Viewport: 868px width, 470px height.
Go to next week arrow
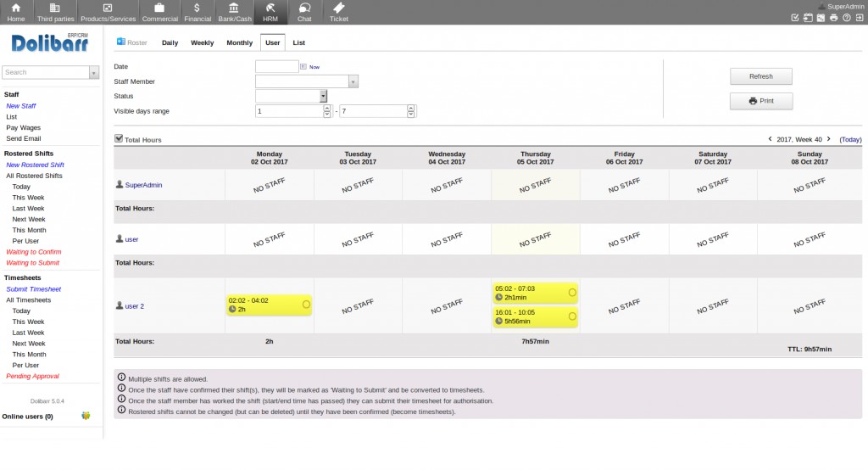829,139
